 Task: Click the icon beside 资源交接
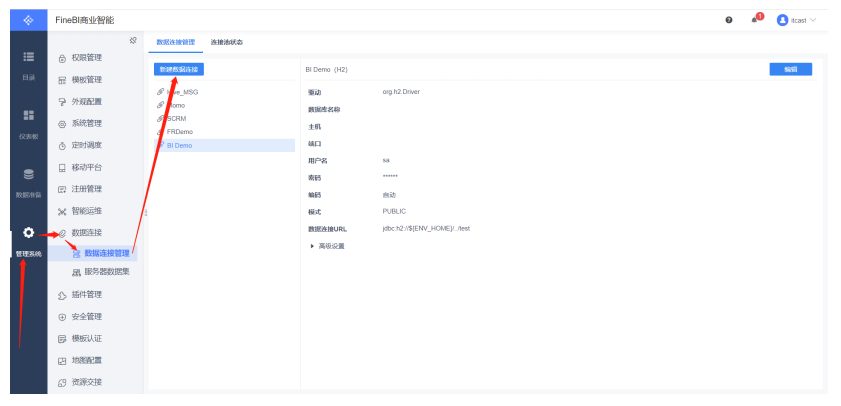click(x=62, y=383)
